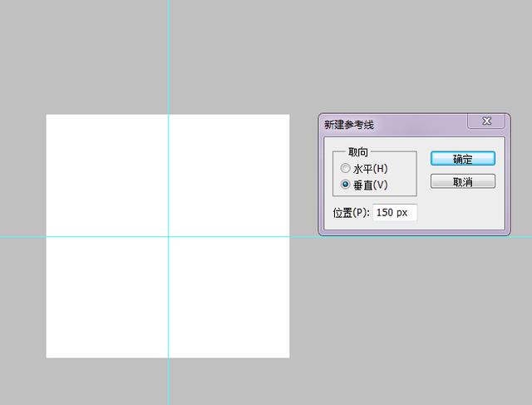Click the top-left quadrant of white canvas
The width and height of the screenshot is (532, 405).
click(x=106, y=175)
